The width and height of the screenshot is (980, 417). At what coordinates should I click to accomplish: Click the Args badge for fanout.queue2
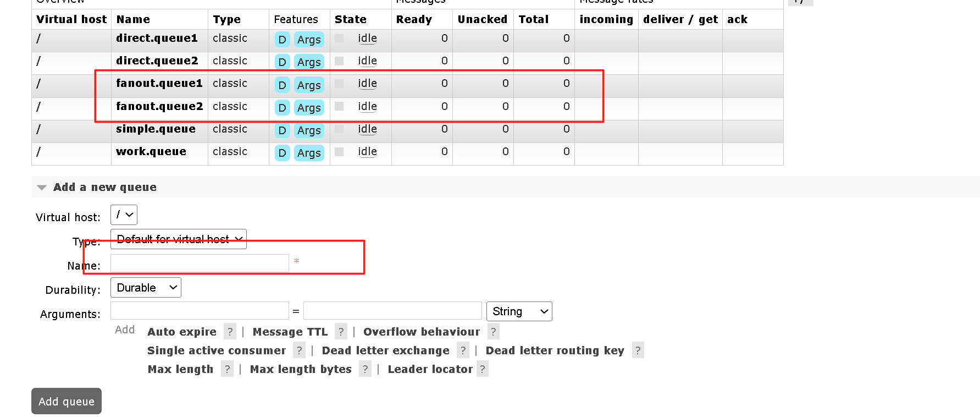pyautogui.click(x=309, y=108)
